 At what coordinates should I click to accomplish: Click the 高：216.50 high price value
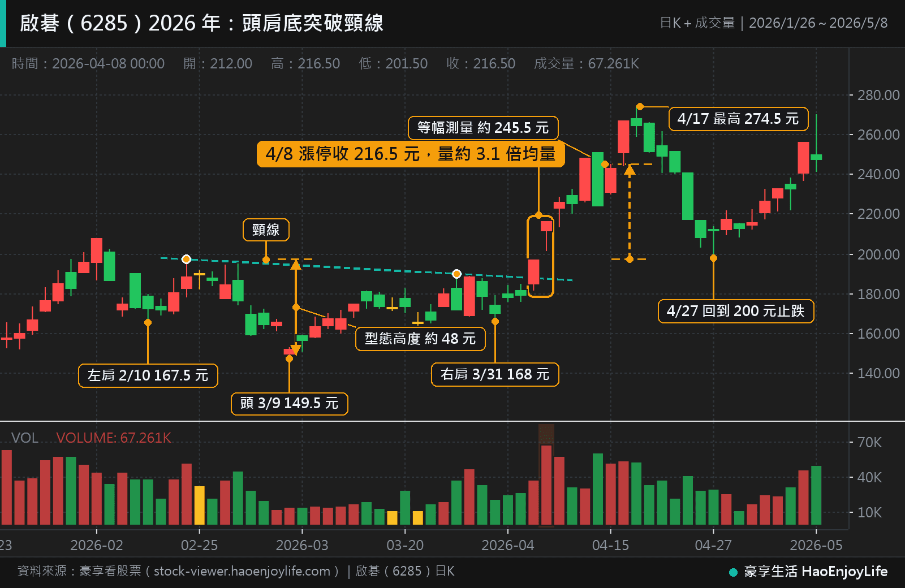tap(305, 63)
